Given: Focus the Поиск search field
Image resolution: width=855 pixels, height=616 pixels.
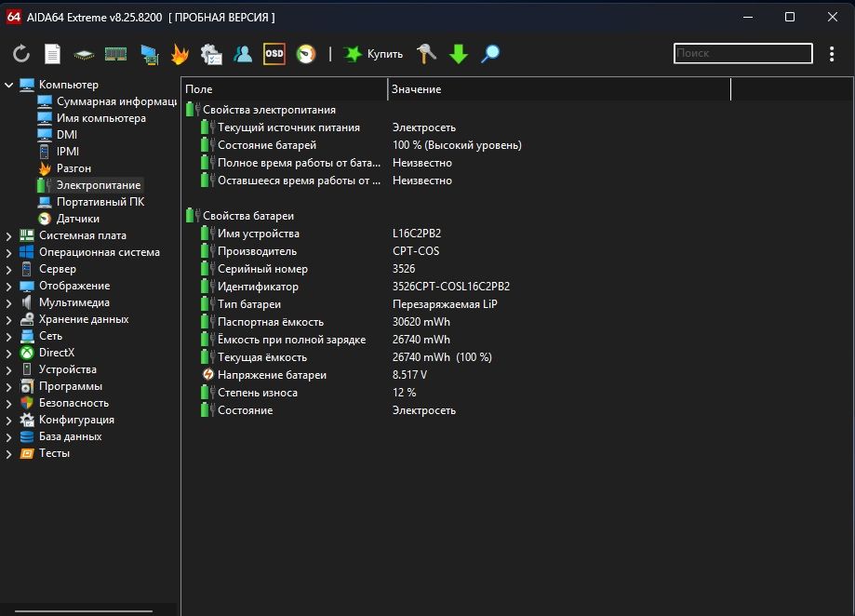Looking at the screenshot, I should click(742, 53).
